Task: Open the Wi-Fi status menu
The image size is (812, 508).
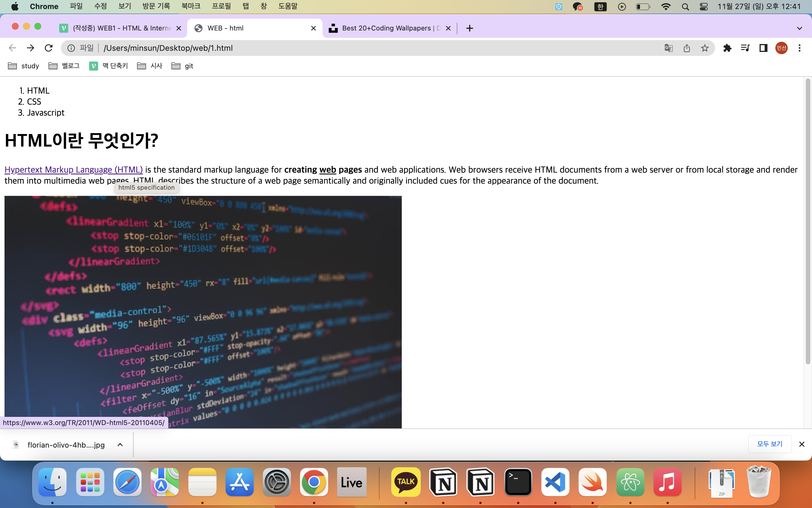Action: point(666,7)
